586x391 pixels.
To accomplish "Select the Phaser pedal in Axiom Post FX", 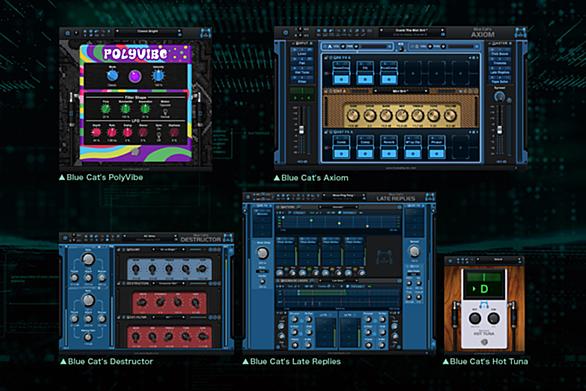I will (437, 147).
